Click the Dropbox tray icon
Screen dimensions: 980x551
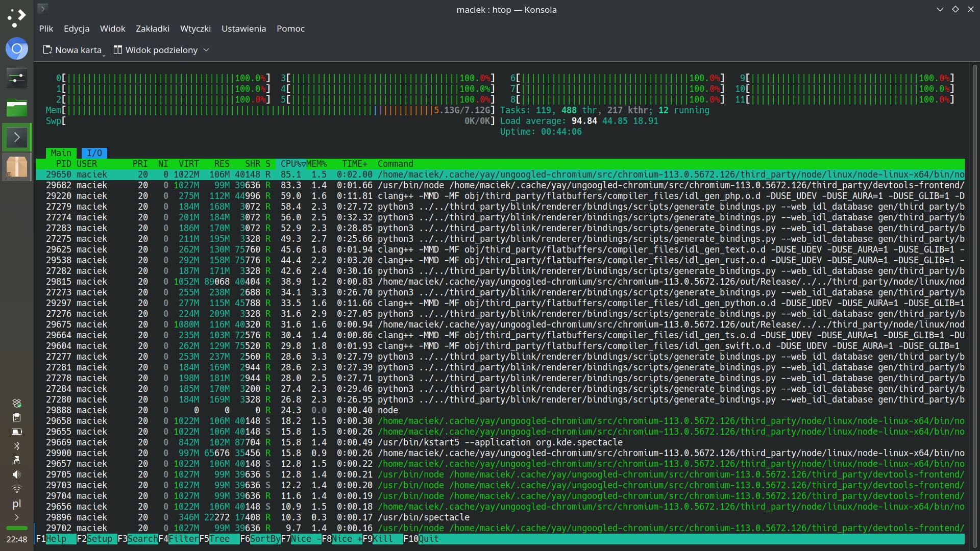pos(16,403)
